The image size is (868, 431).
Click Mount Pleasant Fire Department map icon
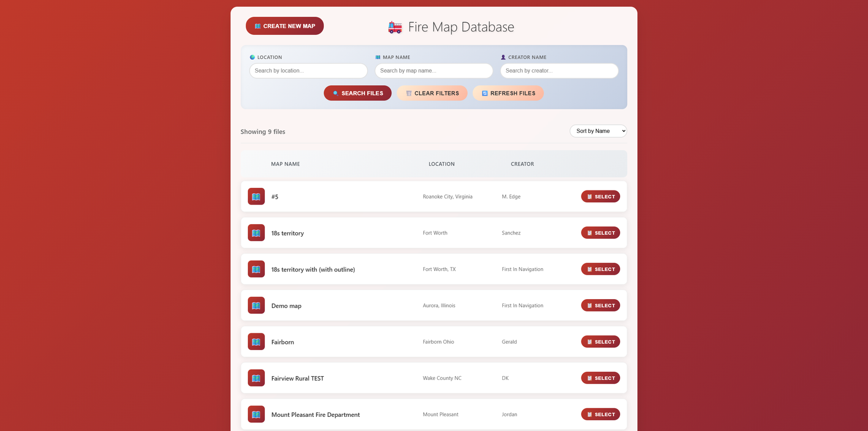pos(256,415)
